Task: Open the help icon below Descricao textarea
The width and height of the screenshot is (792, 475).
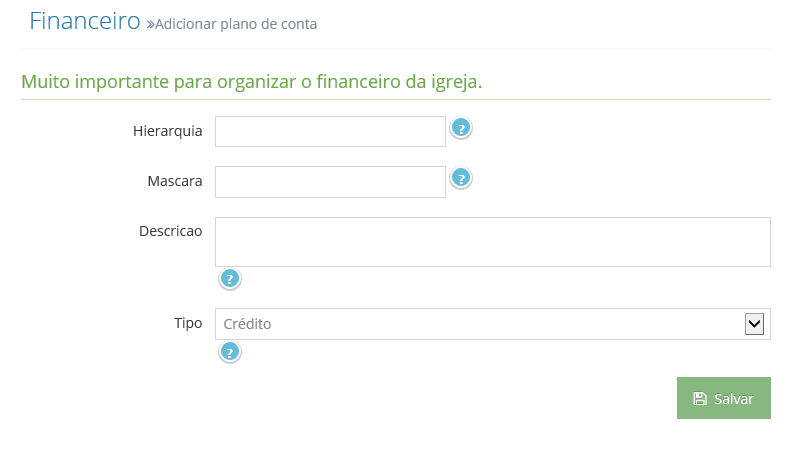Action: point(230,279)
